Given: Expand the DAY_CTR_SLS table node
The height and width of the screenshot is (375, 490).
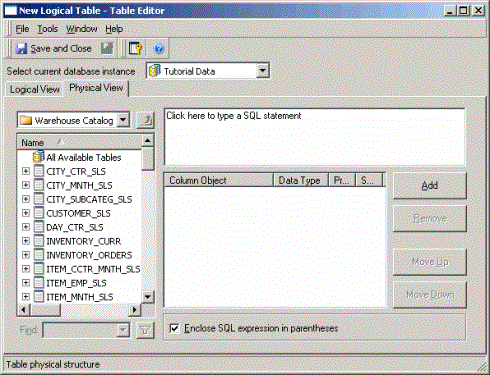Looking at the screenshot, I should 26,227.
